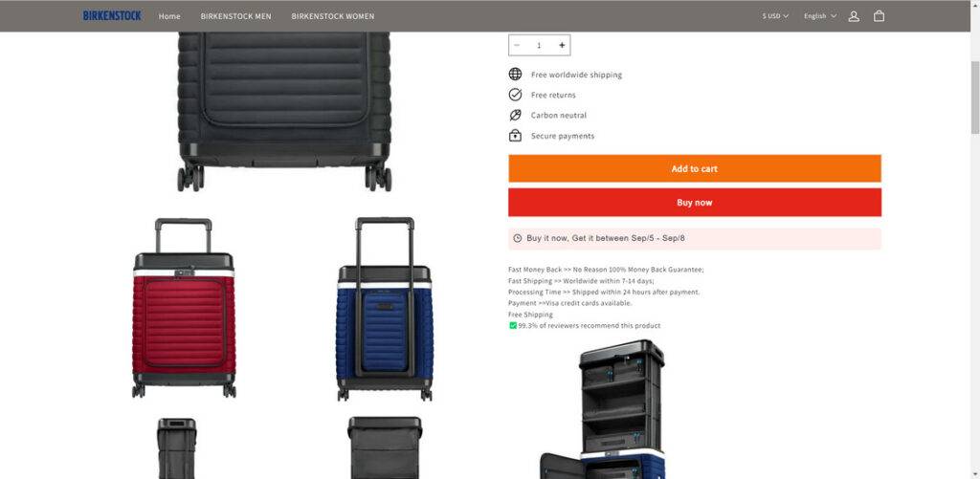Click the globe free worldwide shipping icon
The width and height of the screenshot is (980, 479).
tap(515, 75)
